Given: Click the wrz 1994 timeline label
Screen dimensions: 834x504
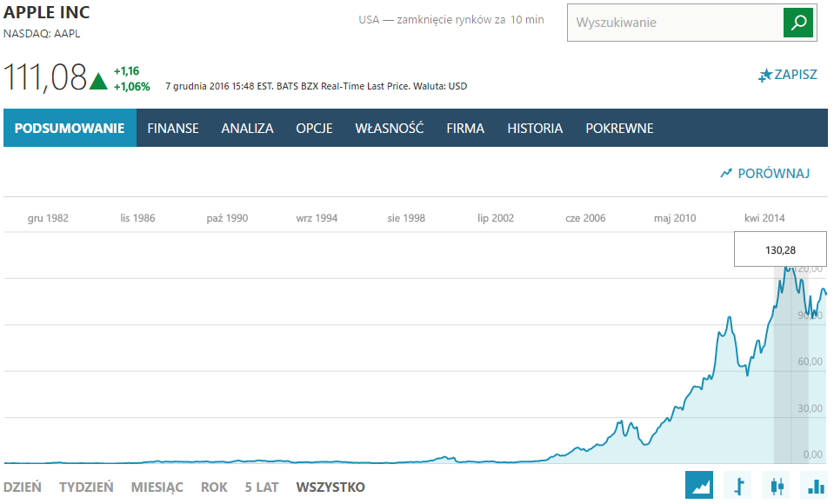Looking at the screenshot, I should pyautogui.click(x=317, y=218).
